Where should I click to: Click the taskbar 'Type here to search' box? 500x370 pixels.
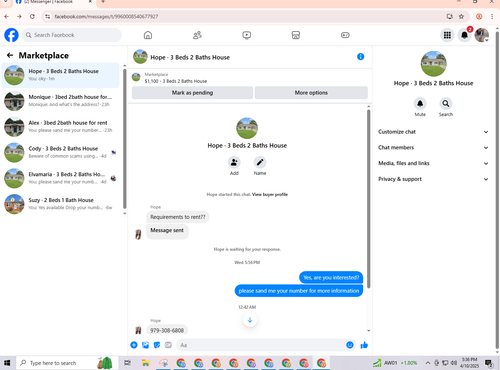point(67,363)
